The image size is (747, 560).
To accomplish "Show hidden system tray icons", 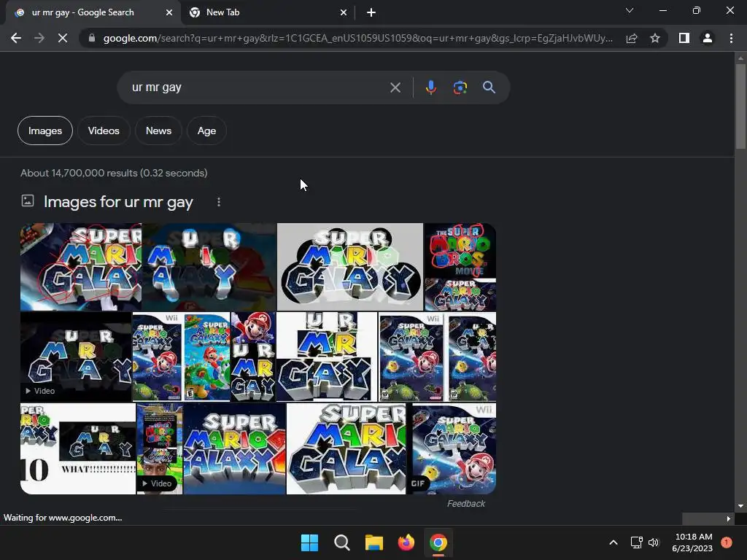I will (x=614, y=542).
